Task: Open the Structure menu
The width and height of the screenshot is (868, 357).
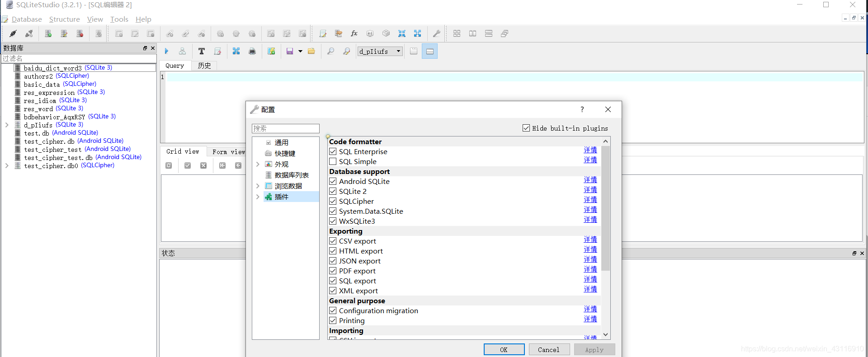Action: [64, 19]
